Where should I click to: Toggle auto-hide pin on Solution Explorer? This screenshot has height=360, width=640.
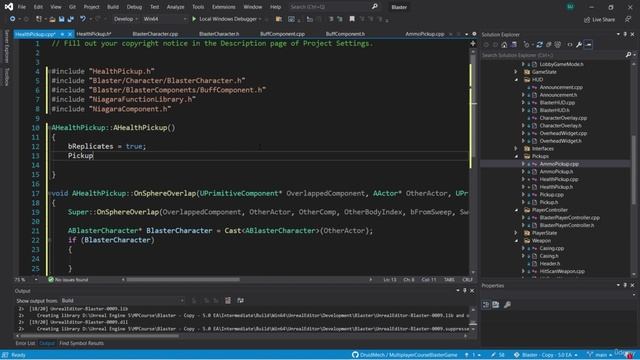(625, 34)
